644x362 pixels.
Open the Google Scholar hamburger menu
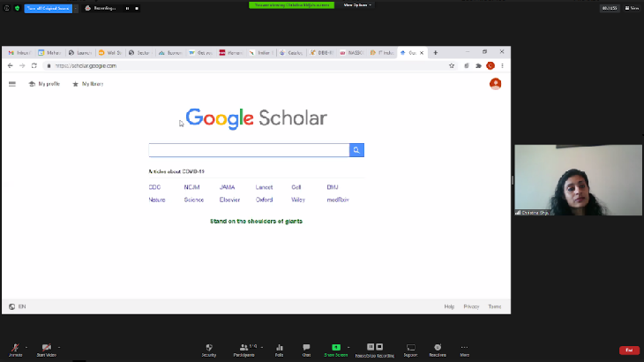[12, 84]
